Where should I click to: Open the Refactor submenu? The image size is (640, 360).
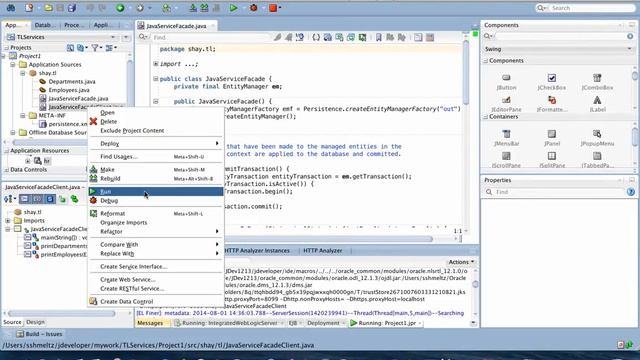pyautogui.click(x=156, y=231)
